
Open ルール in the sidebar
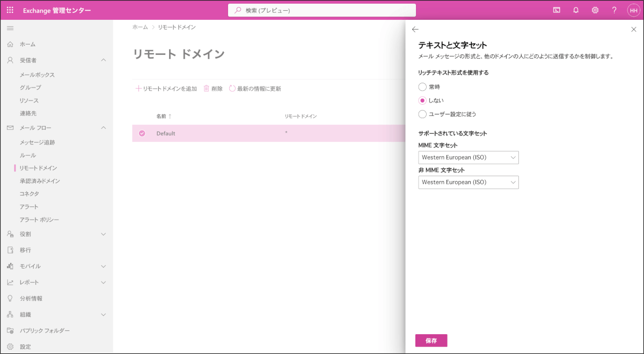(28, 155)
